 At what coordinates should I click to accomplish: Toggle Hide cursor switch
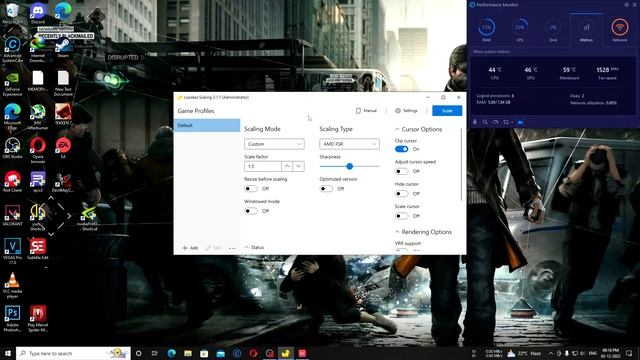pos(402,193)
